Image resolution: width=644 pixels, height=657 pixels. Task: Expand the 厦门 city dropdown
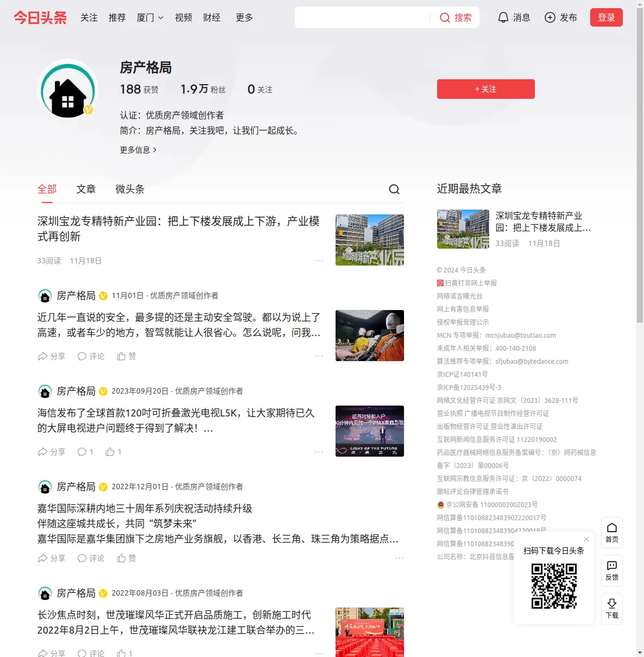click(150, 17)
